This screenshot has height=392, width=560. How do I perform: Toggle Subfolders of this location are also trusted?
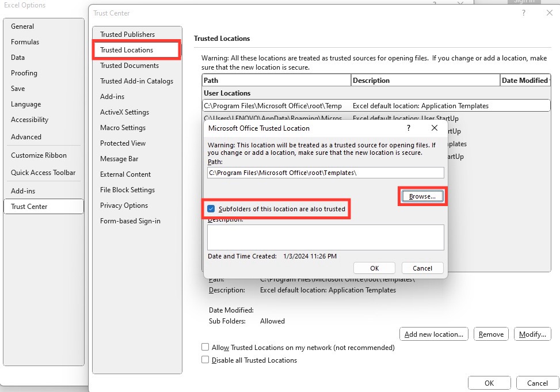[211, 209]
